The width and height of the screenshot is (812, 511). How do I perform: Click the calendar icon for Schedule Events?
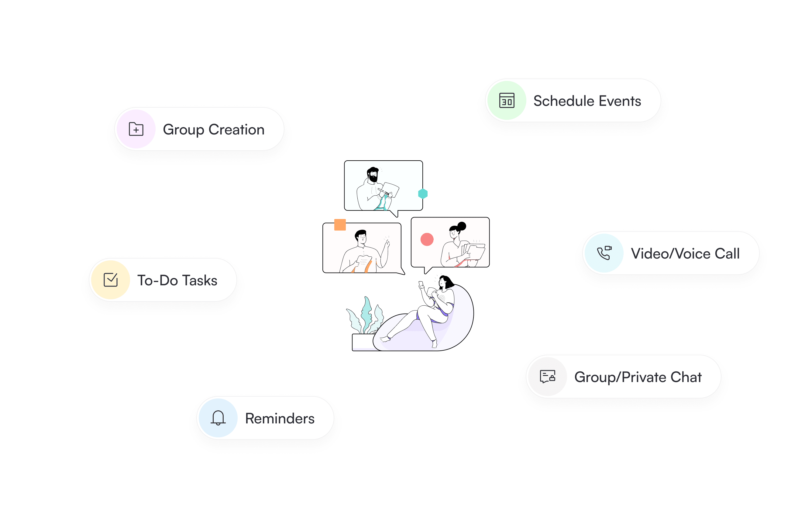tap(507, 101)
